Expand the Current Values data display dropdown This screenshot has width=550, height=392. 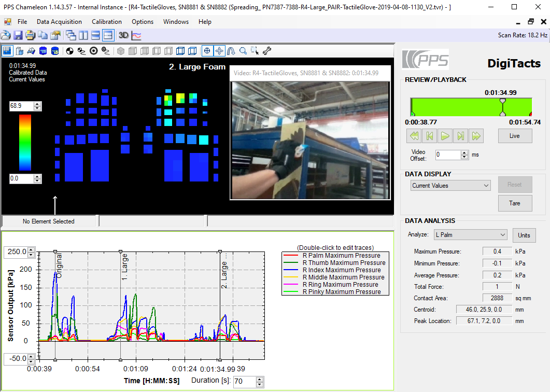pos(486,186)
